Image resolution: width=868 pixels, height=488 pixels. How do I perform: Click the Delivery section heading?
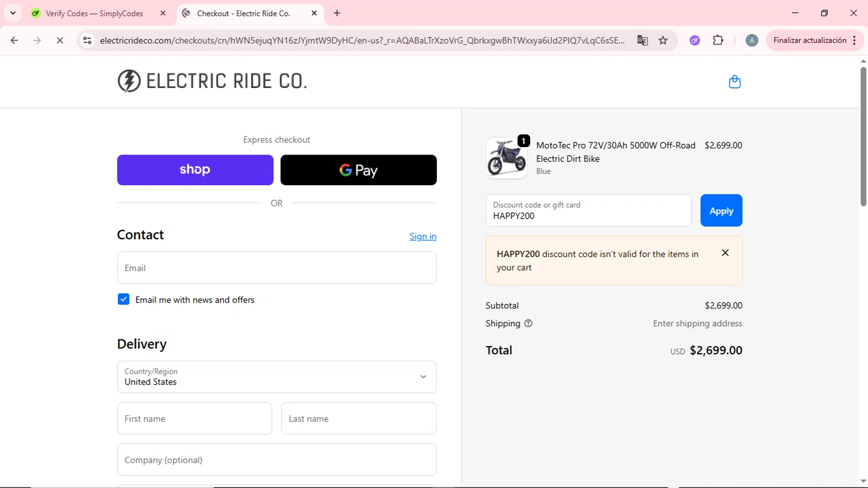(142, 344)
